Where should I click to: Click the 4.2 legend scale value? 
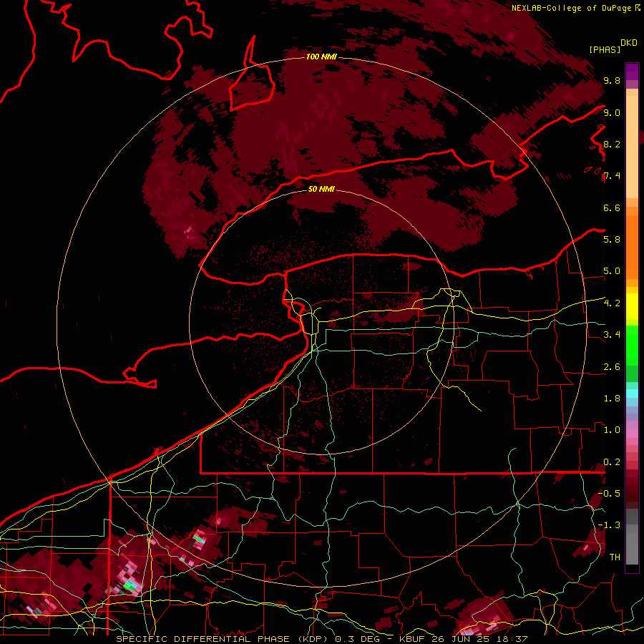click(x=612, y=303)
